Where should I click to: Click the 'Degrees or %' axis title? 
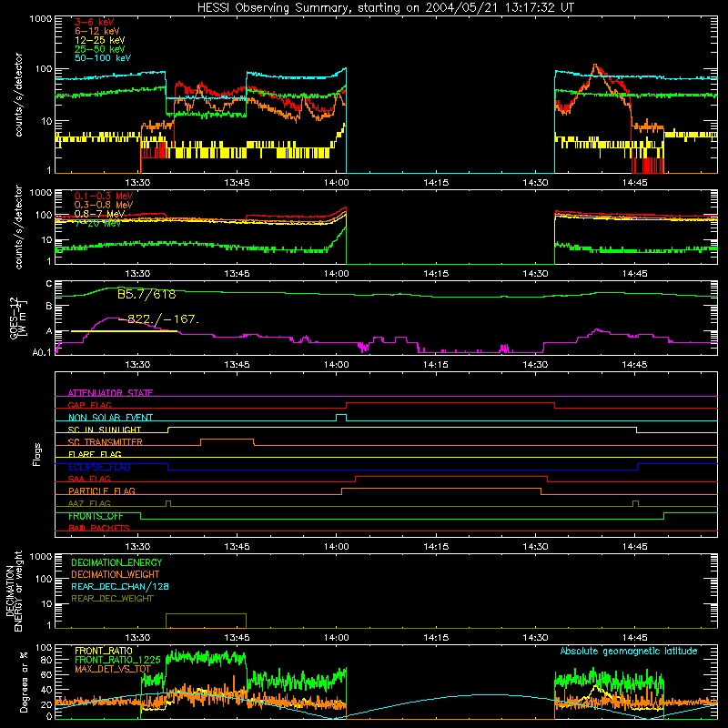point(24,682)
